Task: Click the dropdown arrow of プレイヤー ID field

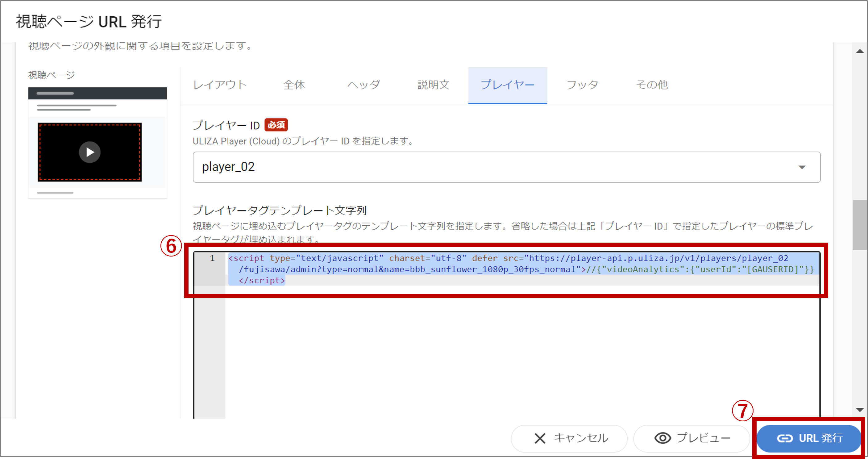Action: [x=802, y=167]
